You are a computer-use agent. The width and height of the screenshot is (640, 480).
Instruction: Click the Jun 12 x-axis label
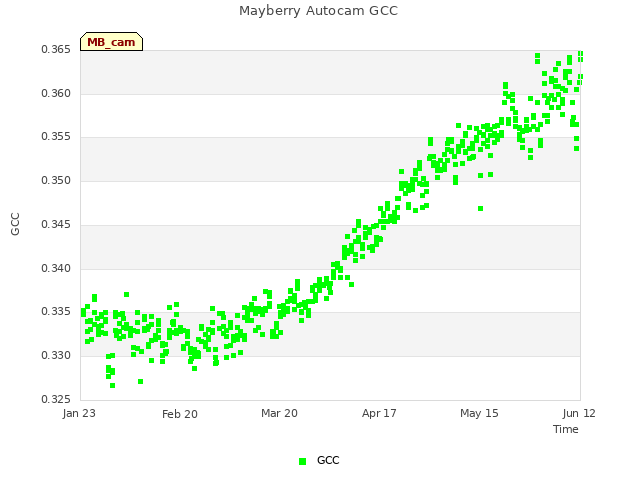click(579, 413)
